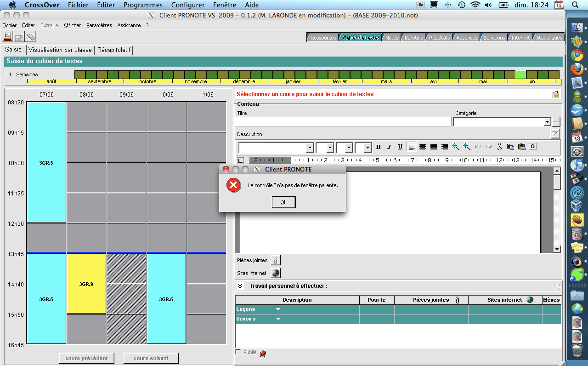Align the description text right
Image resolution: width=588 pixels, height=366 pixels.
(445, 147)
